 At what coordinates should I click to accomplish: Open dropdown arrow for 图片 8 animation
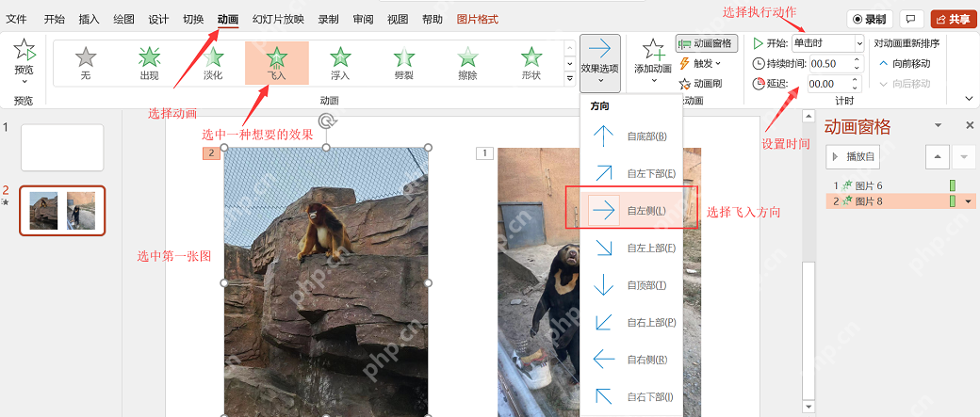tap(969, 201)
